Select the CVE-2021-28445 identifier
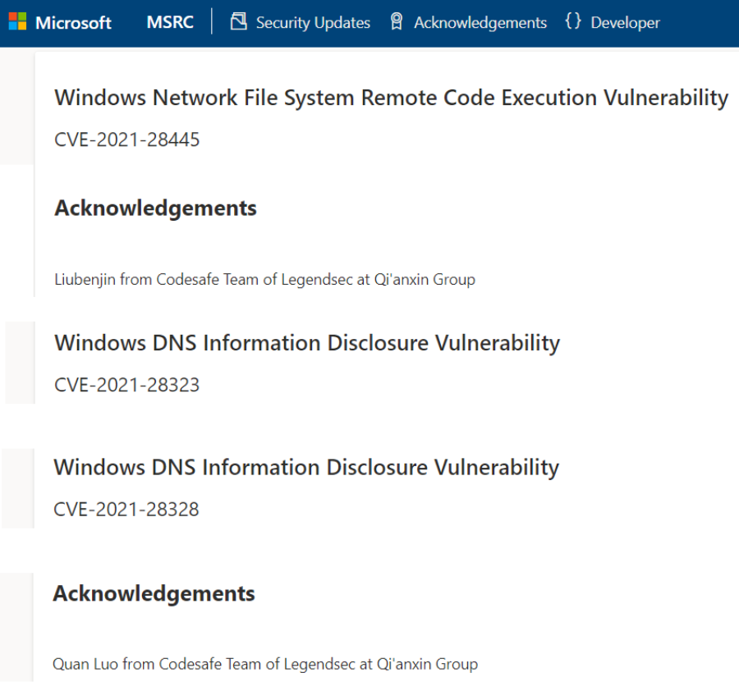Viewport: 739px width, 700px height. pyautogui.click(x=126, y=140)
